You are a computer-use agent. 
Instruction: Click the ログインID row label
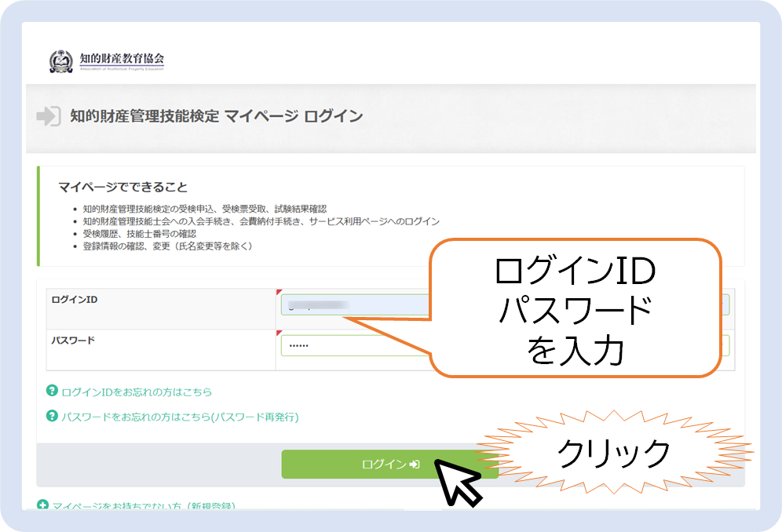[x=75, y=300]
